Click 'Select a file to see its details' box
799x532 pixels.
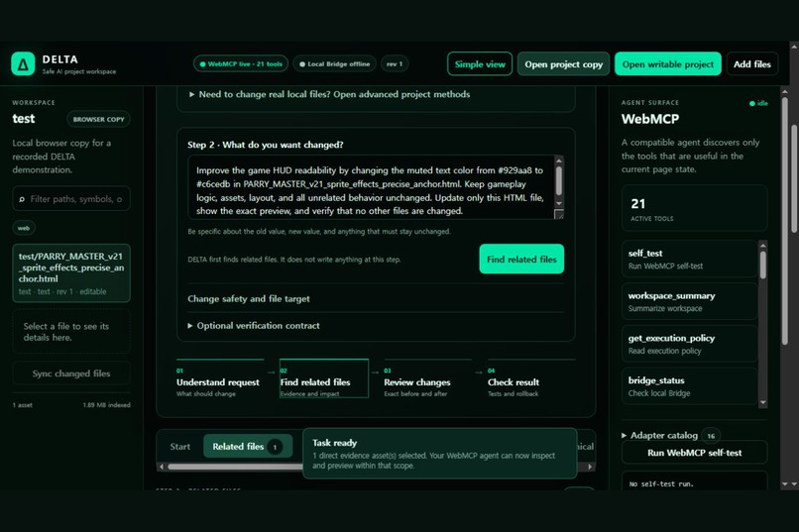71,332
